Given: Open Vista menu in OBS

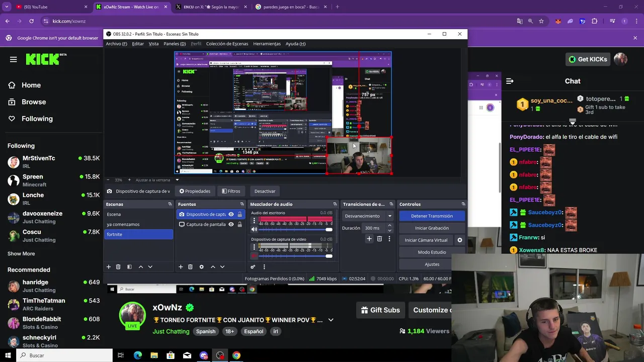Looking at the screenshot, I should [153, 44].
